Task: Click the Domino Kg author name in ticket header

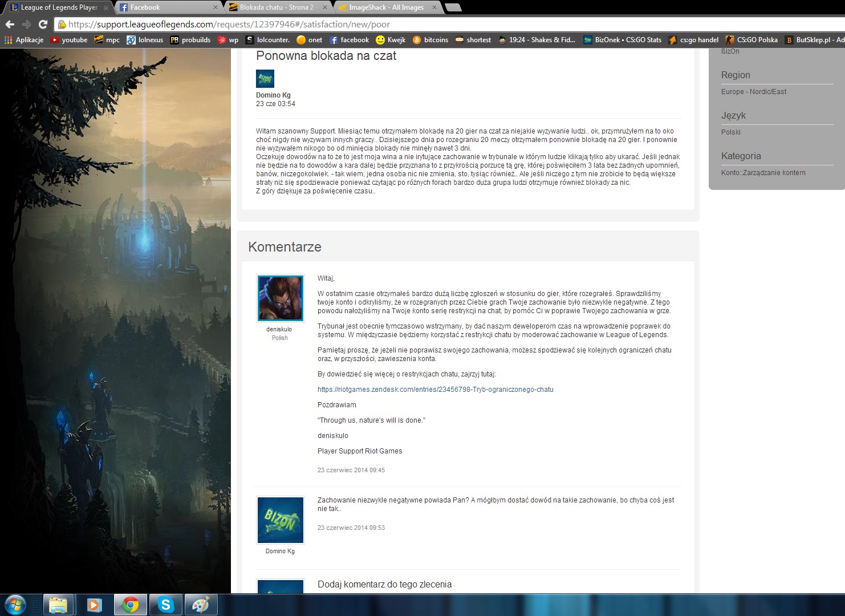Action: pyautogui.click(x=273, y=95)
